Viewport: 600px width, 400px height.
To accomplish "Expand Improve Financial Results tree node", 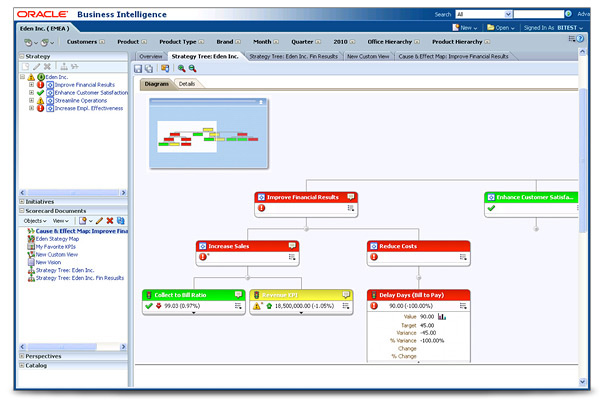I will click(x=31, y=85).
